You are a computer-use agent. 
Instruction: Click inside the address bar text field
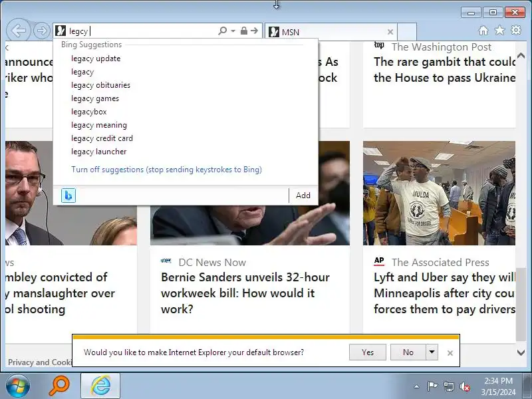pyautogui.click(x=142, y=31)
